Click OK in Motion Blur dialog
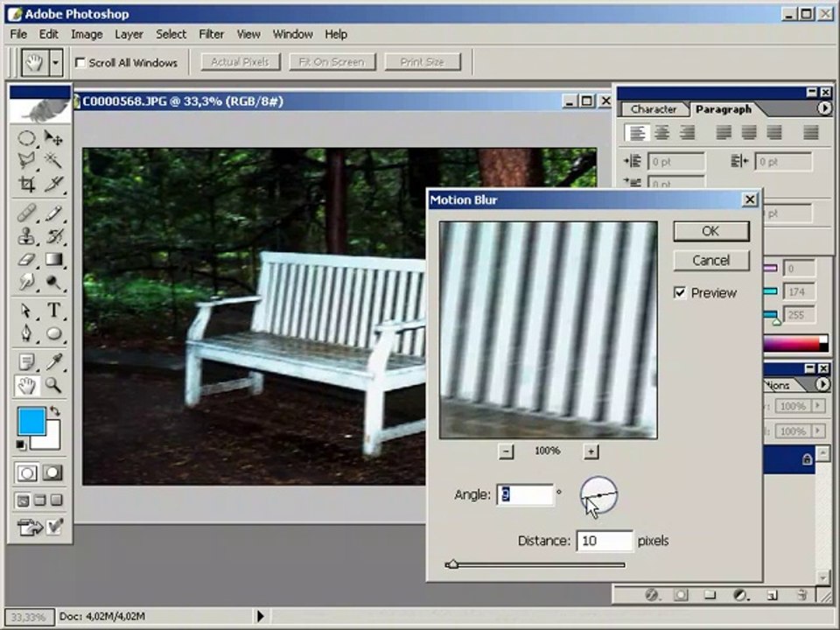The width and height of the screenshot is (840, 630). [710, 231]
